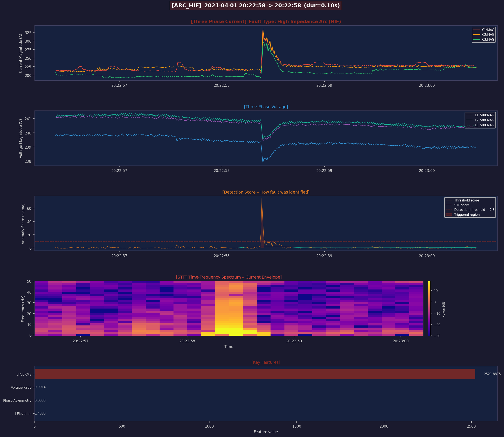Click the 2521.8875 value label
The width and height of the screenshot is (504, 437).
click(x=492, y=374)
